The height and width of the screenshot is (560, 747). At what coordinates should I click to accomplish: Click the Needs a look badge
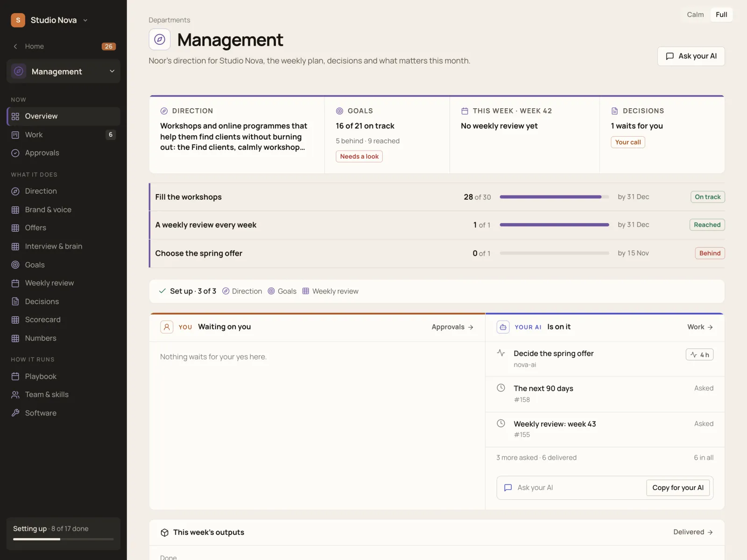click(359, 156)
